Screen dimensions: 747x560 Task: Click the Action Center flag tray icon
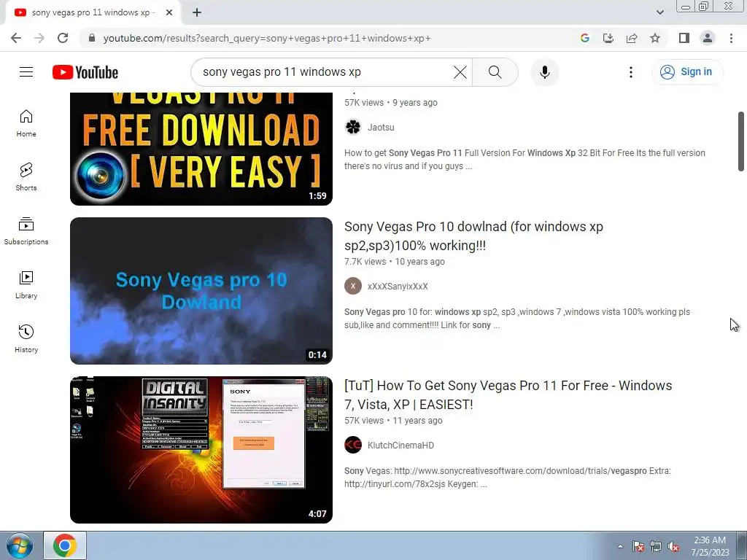[638, 546]
